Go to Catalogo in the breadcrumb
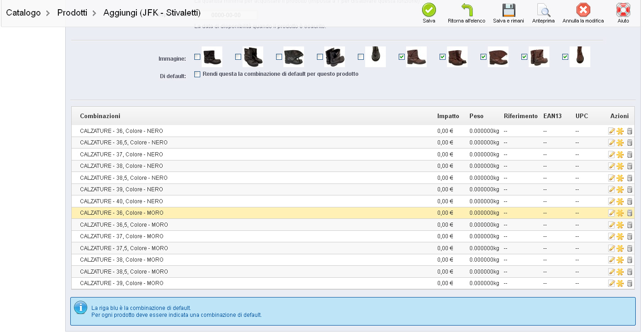 point(23,13)
